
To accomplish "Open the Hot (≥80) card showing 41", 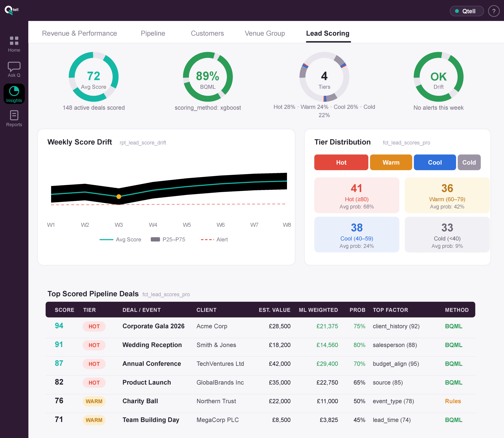I will point(357,195).
